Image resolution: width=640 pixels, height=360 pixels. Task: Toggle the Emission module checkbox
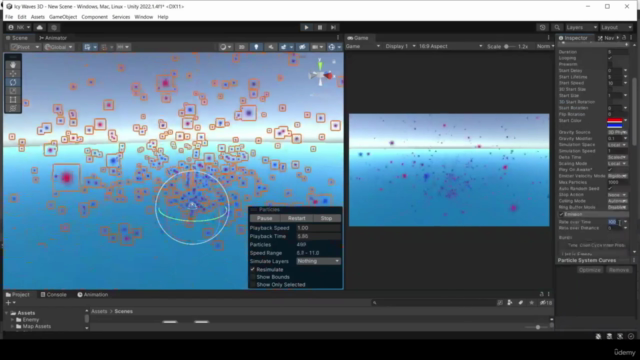(x=562, y=214)
